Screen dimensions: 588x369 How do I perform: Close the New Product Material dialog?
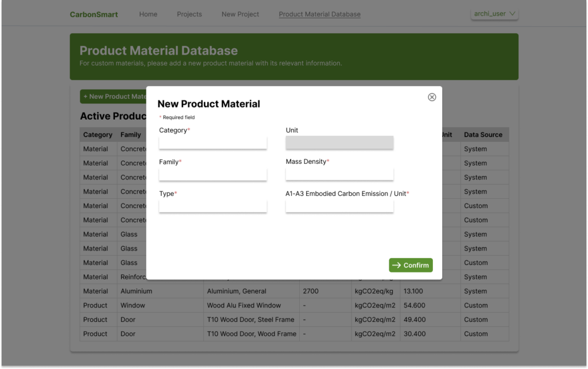click(x=432, y=97)
